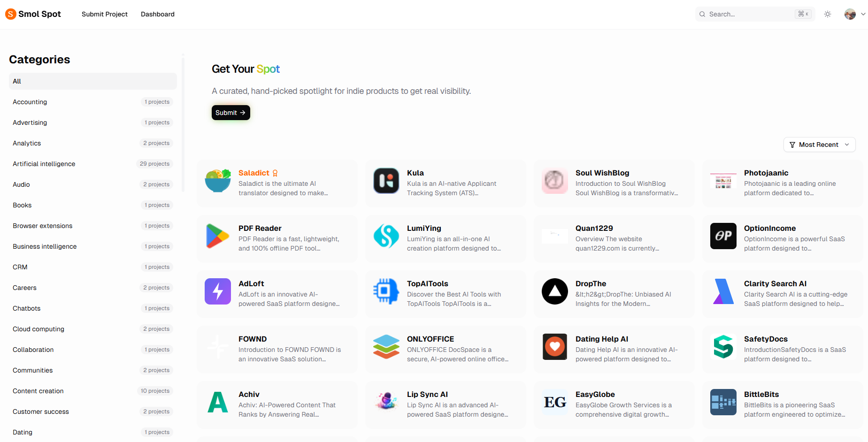Click the DropThe black triangle icon

[x=555, y=291]
